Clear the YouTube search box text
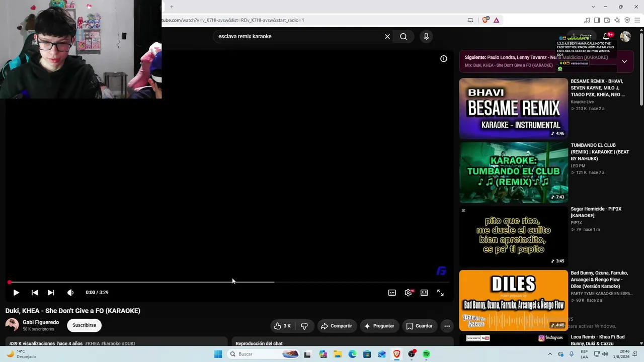644x362 pixels. [x=387, y=36]
